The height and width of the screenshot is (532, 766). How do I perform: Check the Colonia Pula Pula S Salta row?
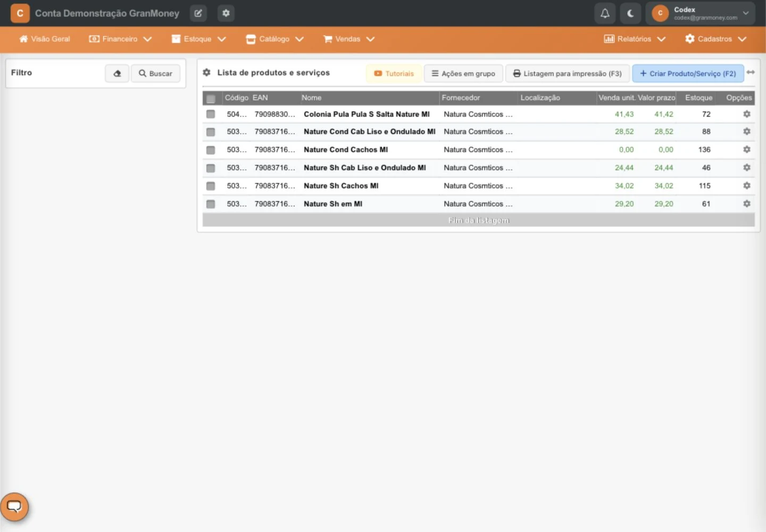coord(211,114)
